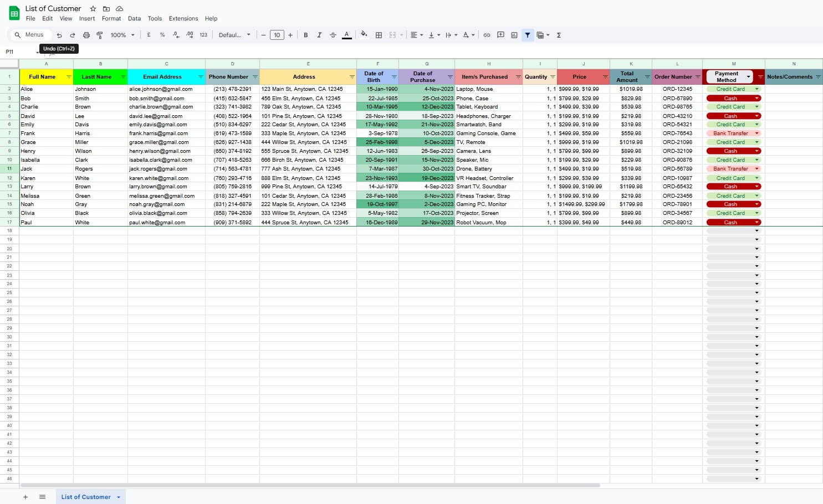Select cell alice.johnson@gmail.com
823x504 pixels.
[166, 89]
